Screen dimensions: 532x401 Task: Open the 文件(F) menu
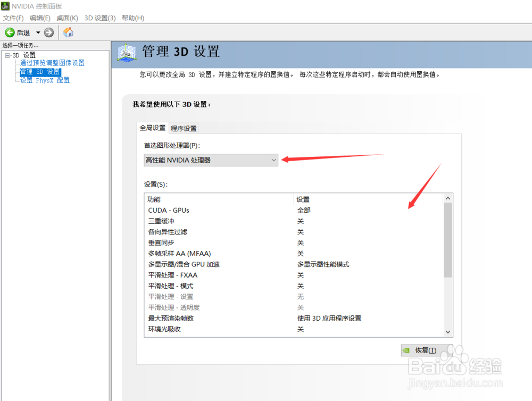[13, 18]
